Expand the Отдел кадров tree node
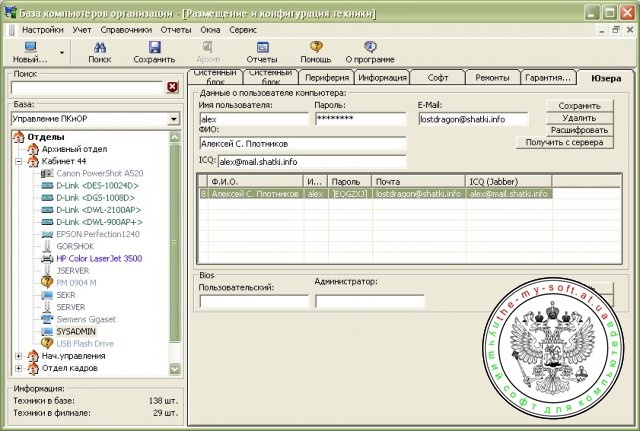640x431 pixels. tap(20, 366)
